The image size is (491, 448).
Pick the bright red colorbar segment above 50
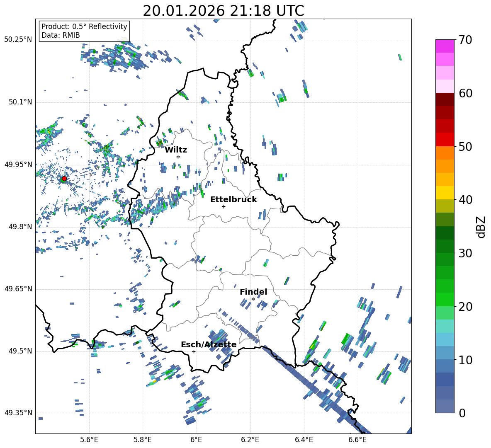click(445, 140)
